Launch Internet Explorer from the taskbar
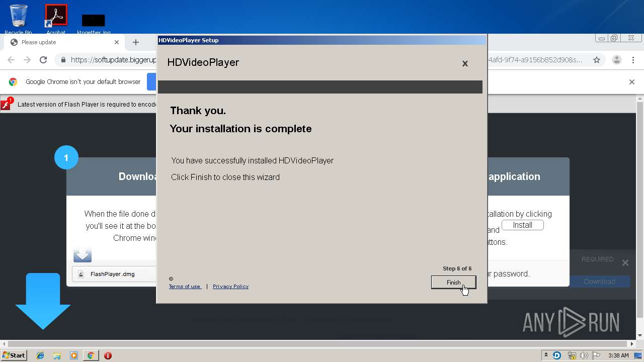Screen dimensions: 644x362 [40, 355]
